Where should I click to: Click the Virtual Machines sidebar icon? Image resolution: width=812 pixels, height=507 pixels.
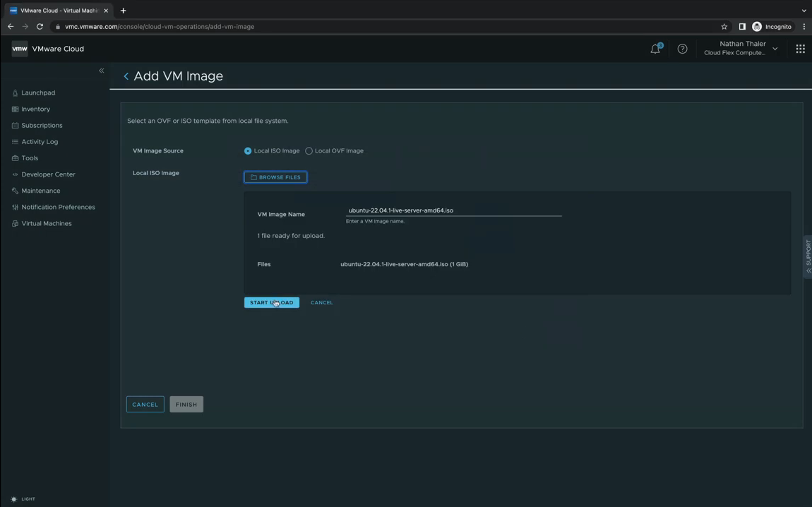[x=15, y=223]
